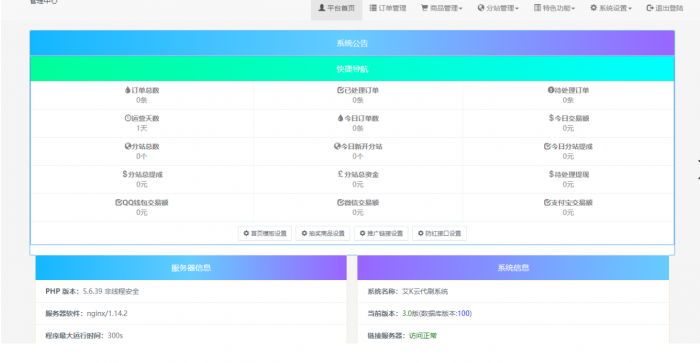The width and height of the screenshot is (700, 363).
Task: Click the 0元 value under 支付宝交易额
Action: 568,213
